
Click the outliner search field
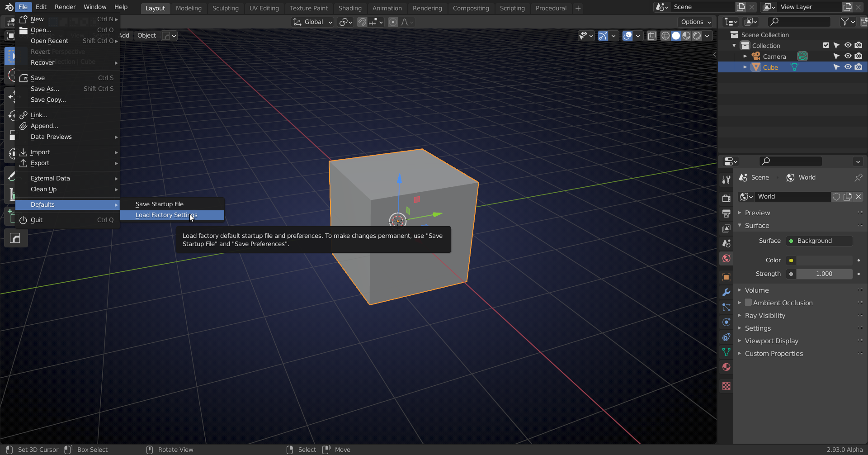pyautogui.click(x=799, y=21)
